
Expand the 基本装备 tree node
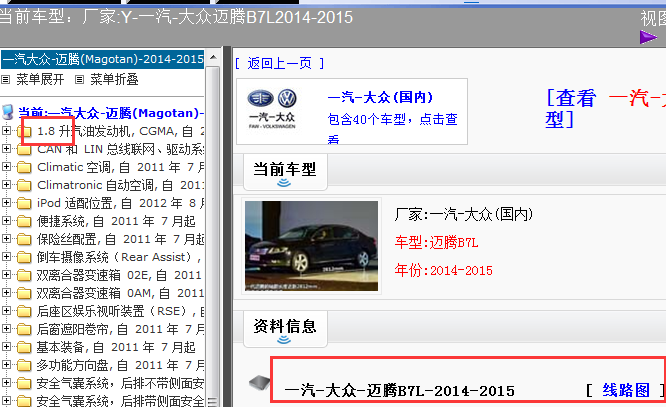pyautogui.click(x=6, y=346)
